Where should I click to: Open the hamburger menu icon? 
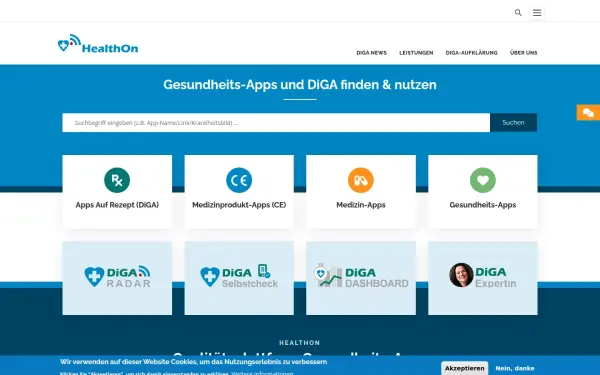coord(537,13)
